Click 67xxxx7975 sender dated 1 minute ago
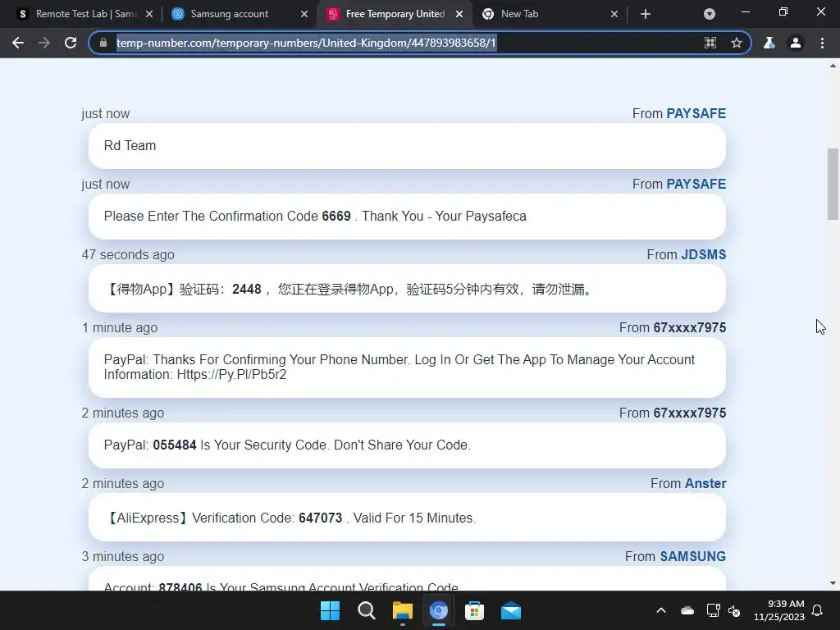The image size is (840, 630). [x=689, y=328]
